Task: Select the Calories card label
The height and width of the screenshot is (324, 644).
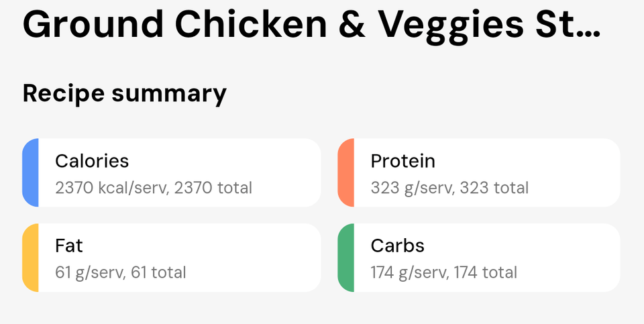Action: (x=92, y=161)
